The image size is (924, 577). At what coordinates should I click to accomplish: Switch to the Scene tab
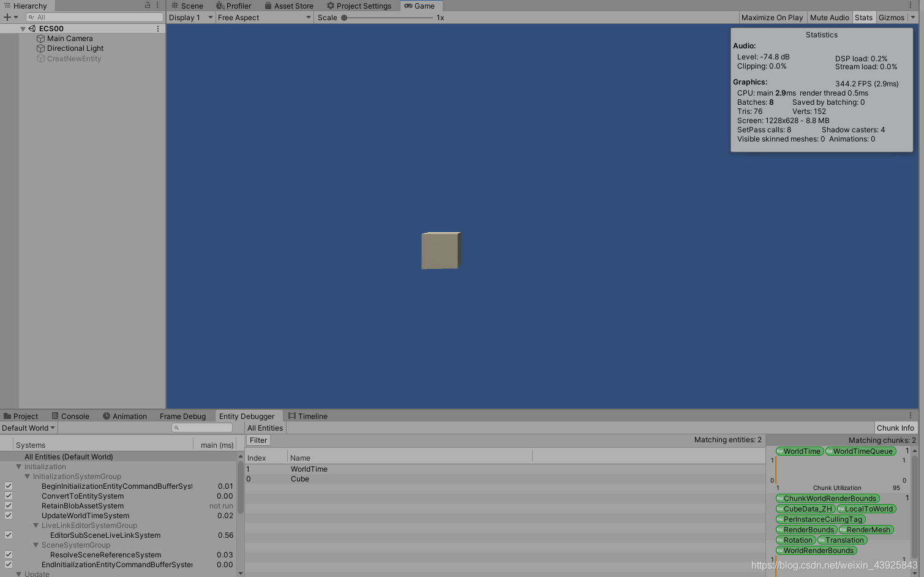(186, 6)
